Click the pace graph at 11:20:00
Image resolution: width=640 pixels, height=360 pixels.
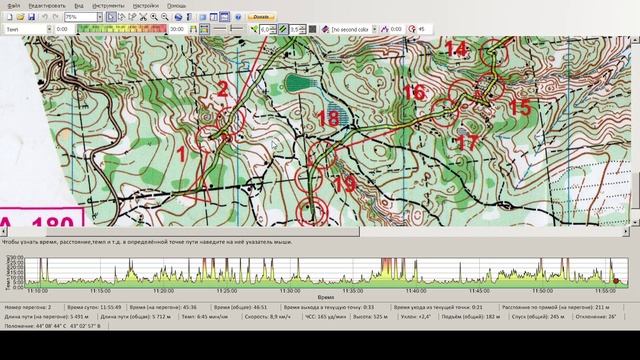(x=164, y=272)
